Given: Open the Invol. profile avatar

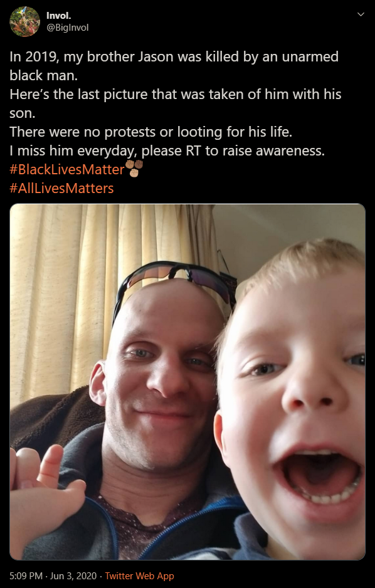Looking at the screenshot, I should pos(24,21).
